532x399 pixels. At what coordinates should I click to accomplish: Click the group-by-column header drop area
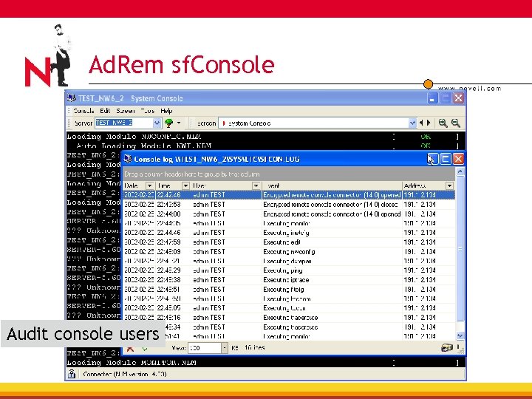(x=289, y=174)
